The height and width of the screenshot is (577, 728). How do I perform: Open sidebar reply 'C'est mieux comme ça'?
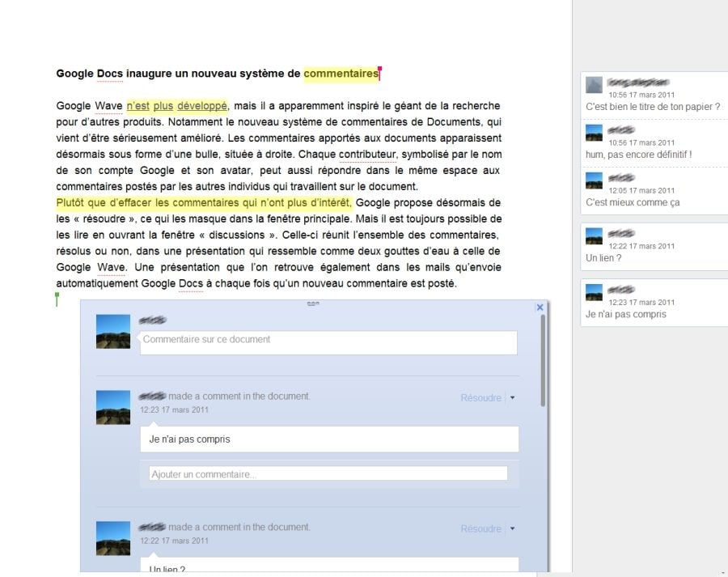tap(633, 202)
